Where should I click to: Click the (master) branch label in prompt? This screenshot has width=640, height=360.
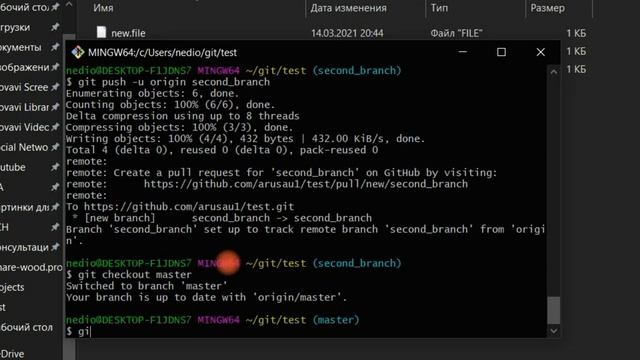point(336,320)
